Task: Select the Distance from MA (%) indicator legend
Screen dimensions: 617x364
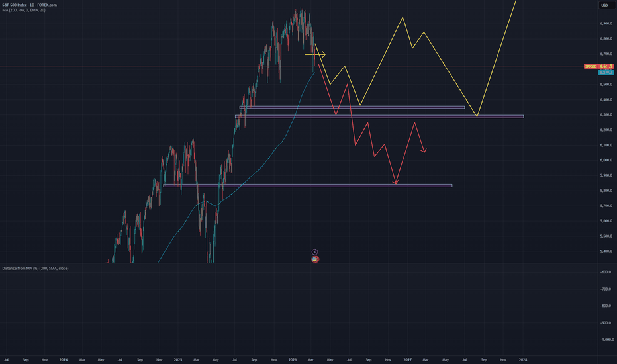Action: point(34,268)
